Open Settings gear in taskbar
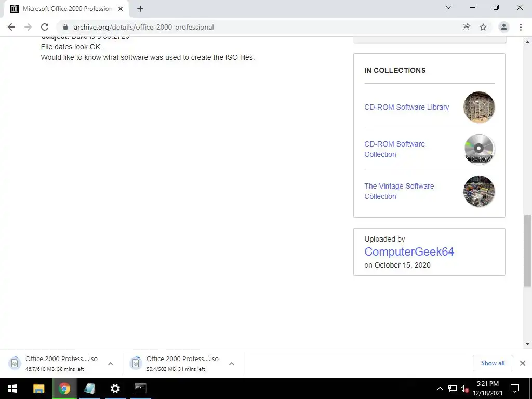This screenshot has width=532, height=399. pyautogui.click(x=115, y=389)
